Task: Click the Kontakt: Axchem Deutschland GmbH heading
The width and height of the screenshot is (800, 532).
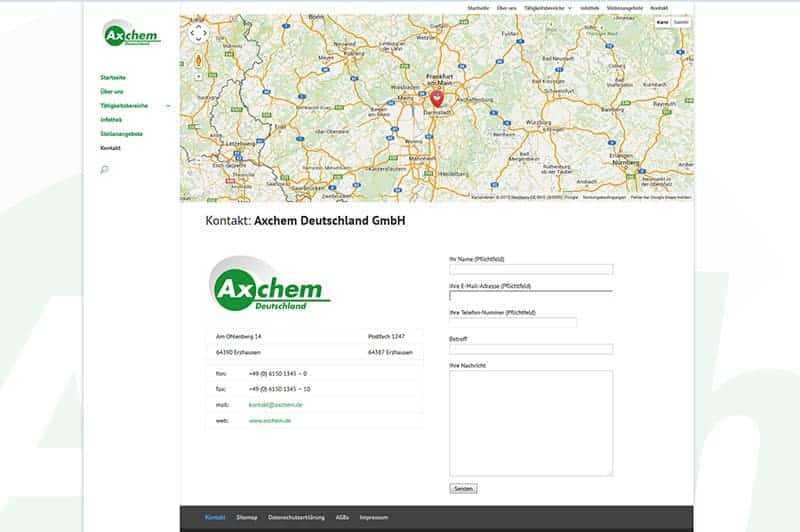Action: click(x=305, y=221)
